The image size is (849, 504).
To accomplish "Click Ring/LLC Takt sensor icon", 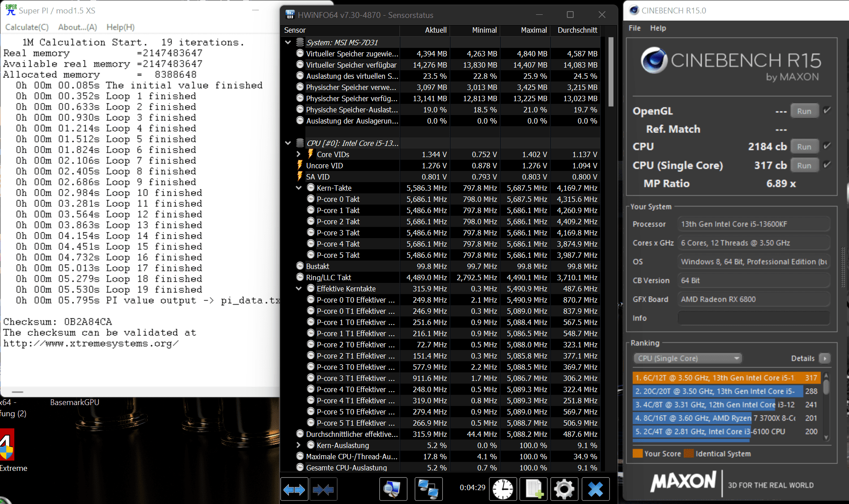I will click(300, 277).
